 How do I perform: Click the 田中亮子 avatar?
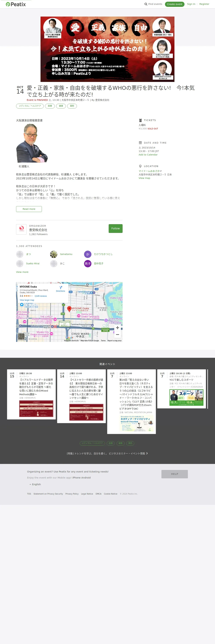click(x=88, y=263)
